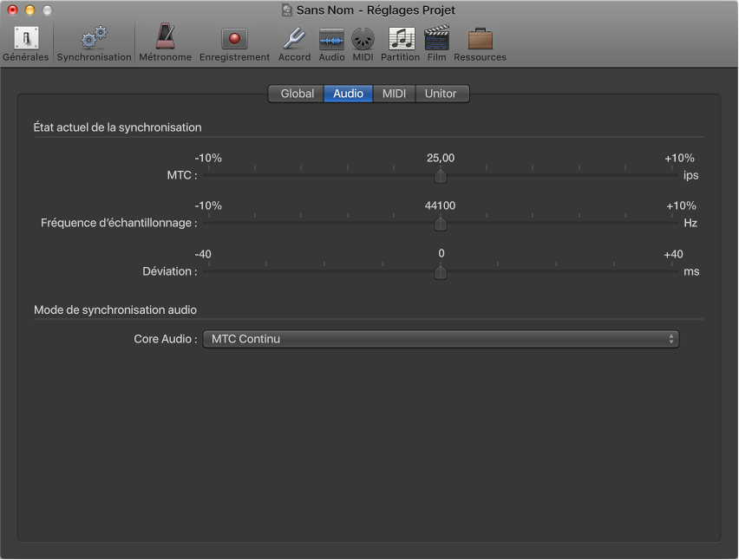Click the MTC slider thumb
739x560 pixels.
click(x=441, y=176)
